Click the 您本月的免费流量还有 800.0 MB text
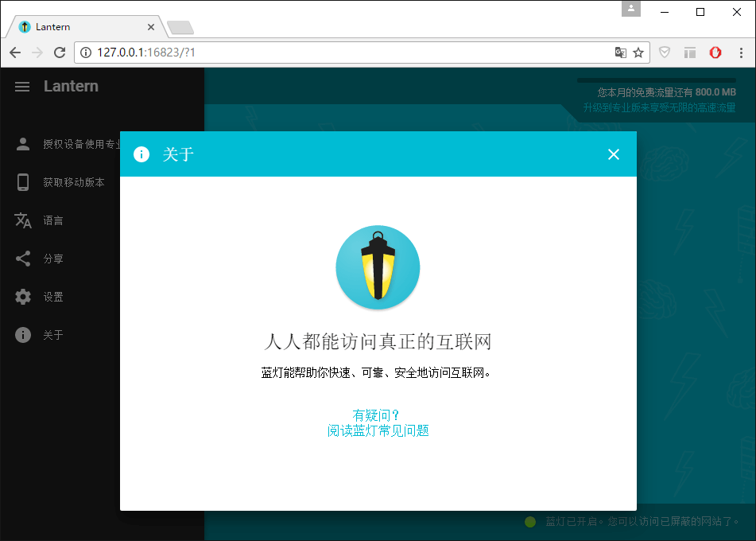Viewport: 756px width, 541px height. (666, 92)
